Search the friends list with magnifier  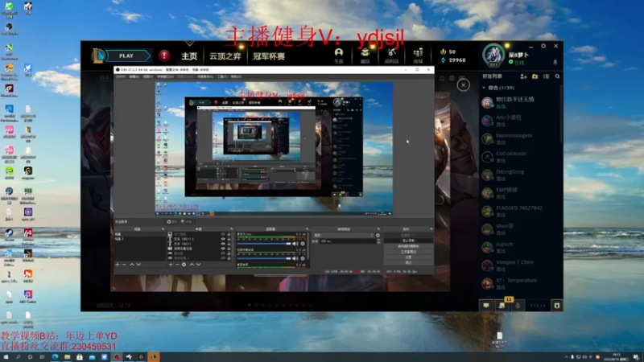pos(557,76)
